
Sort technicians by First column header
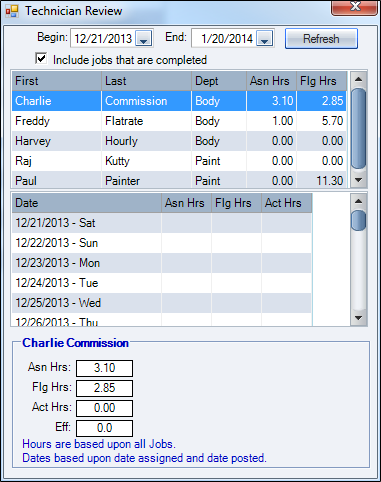[57, 81]
